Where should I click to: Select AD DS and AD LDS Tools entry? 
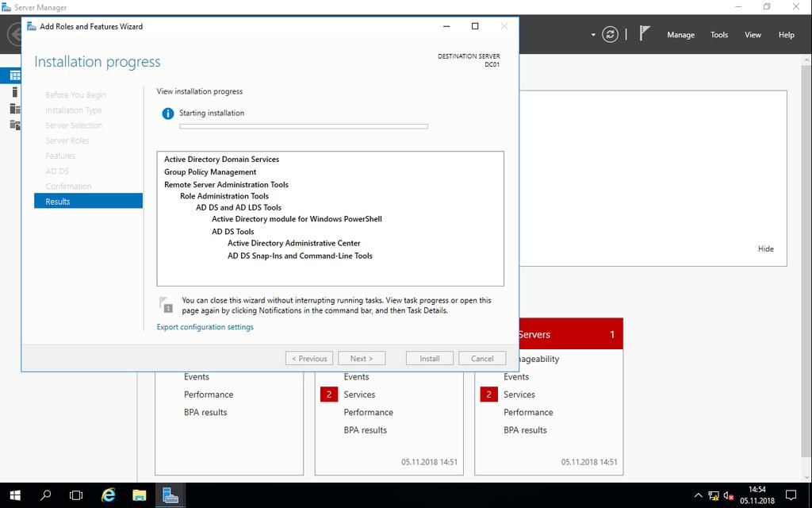(x=239, y=207)
